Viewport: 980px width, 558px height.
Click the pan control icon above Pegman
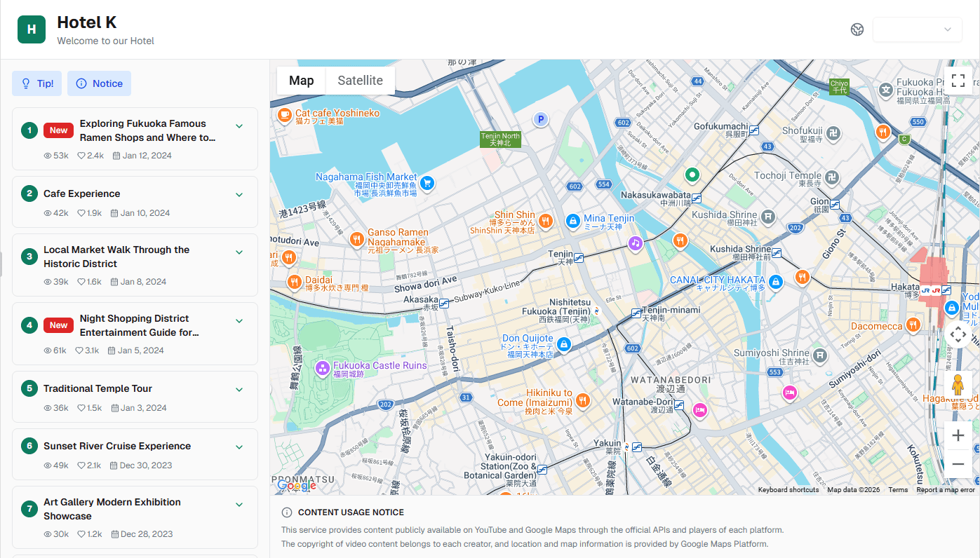pos(958,334)
